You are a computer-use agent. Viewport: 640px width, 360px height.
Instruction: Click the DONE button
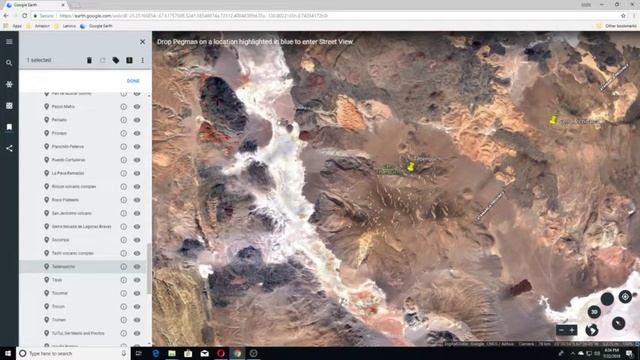click(133, 81)
